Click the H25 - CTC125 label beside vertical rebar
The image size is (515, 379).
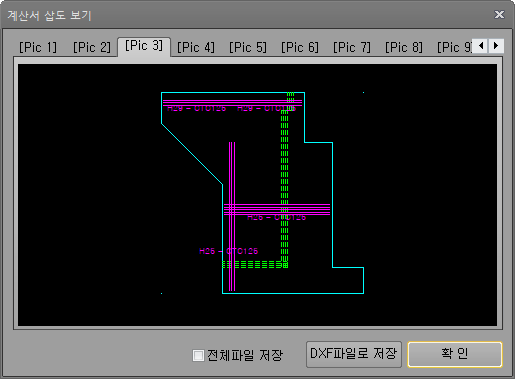[229, 251]
